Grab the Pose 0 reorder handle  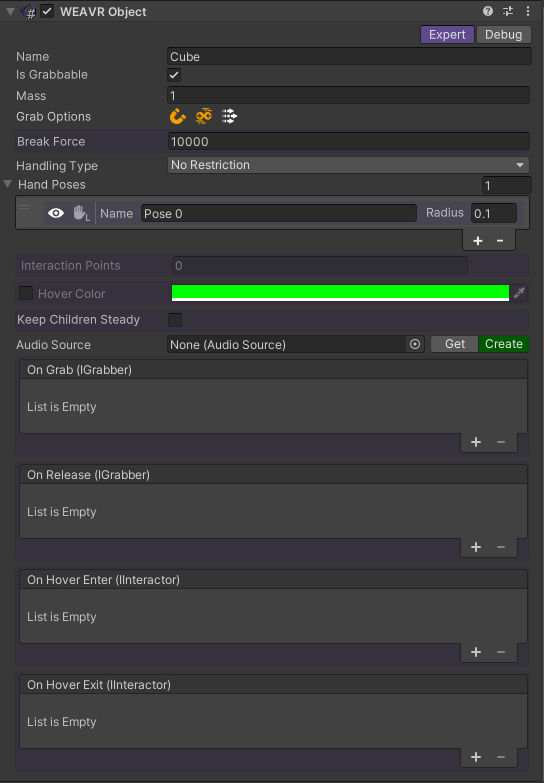24,208
